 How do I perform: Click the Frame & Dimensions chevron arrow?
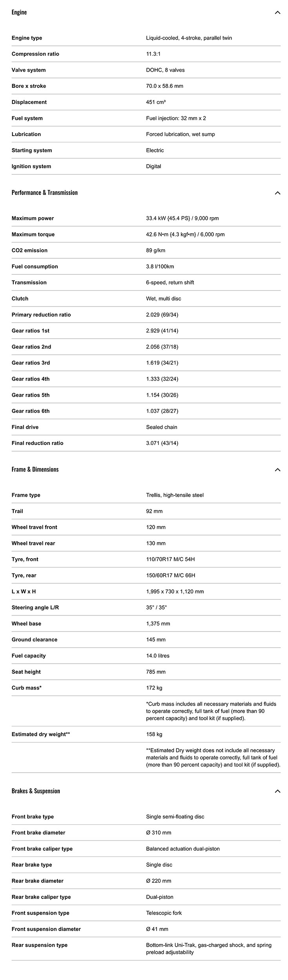[x=277, y=470]
